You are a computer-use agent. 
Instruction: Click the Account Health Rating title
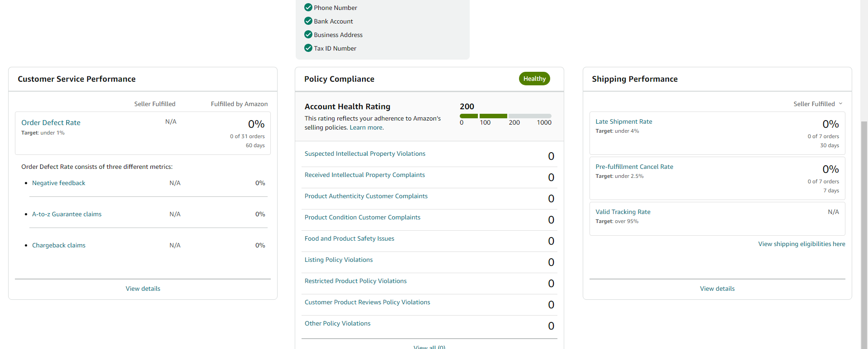(347, 107)
